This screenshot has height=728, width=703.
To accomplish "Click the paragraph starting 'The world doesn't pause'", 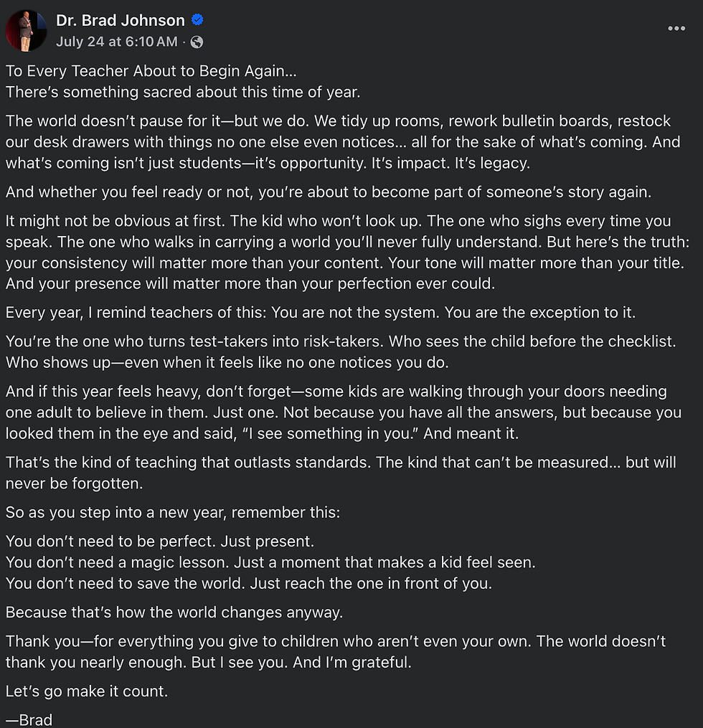I will click(x=343, y=141).
